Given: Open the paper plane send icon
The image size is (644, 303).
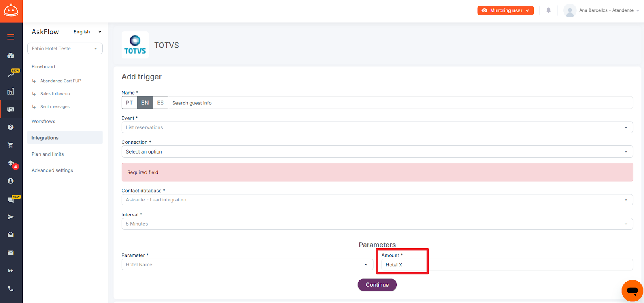Looking at the screenshot, I should click(x=11, y=217).
